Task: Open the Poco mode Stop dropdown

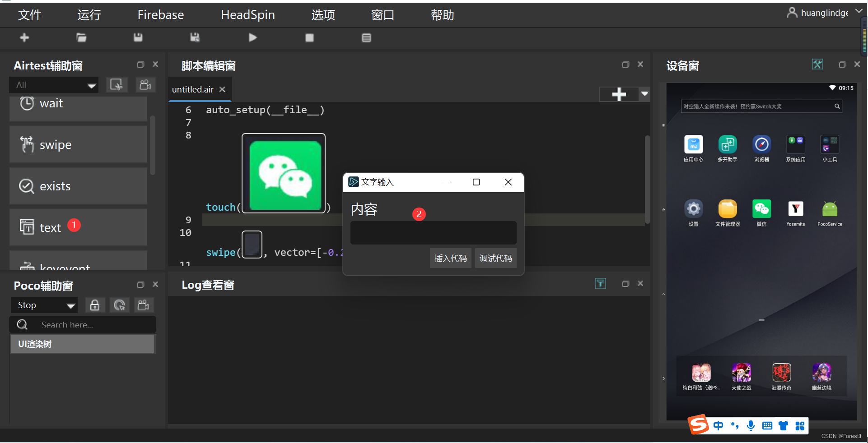Action: [x=44, y=305]
